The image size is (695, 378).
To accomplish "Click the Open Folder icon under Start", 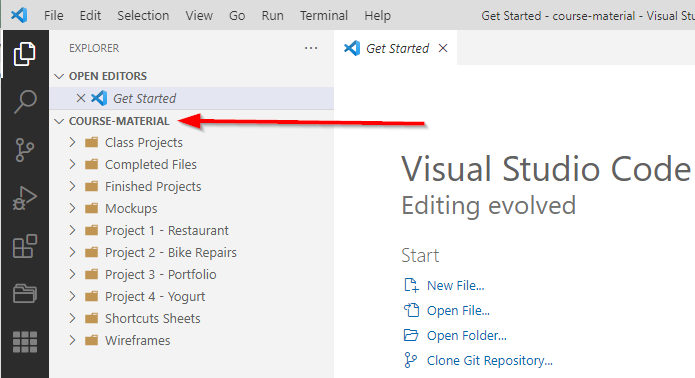I will (x=411, y=335).
